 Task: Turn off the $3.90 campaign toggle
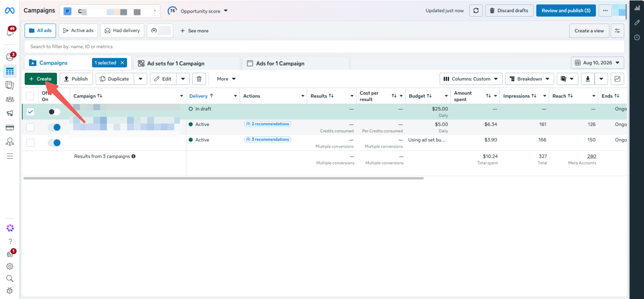tap(54, 142)
